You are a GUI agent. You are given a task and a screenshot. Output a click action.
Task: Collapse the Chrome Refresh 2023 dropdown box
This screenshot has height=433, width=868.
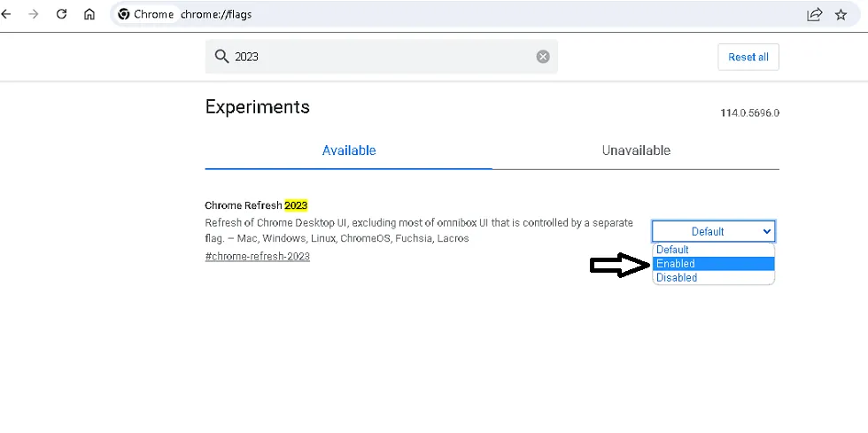(x=713, y=231)
